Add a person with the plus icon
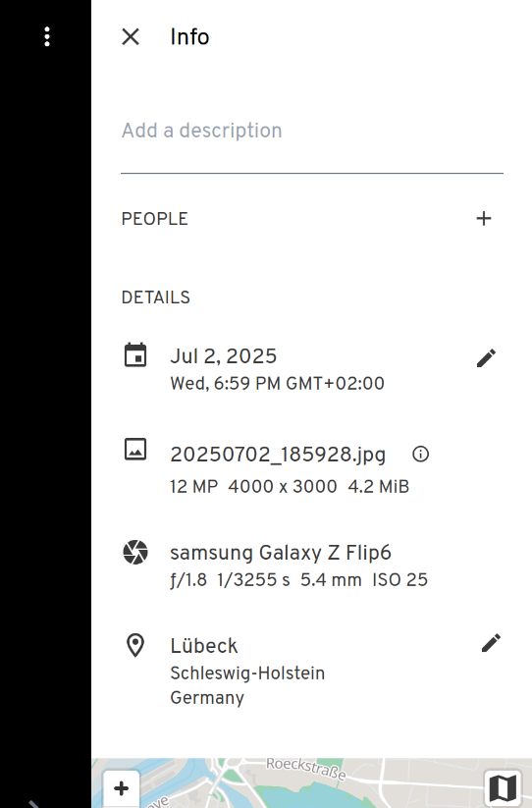Viewport: 532px width, 808px height. coord(484,219)
